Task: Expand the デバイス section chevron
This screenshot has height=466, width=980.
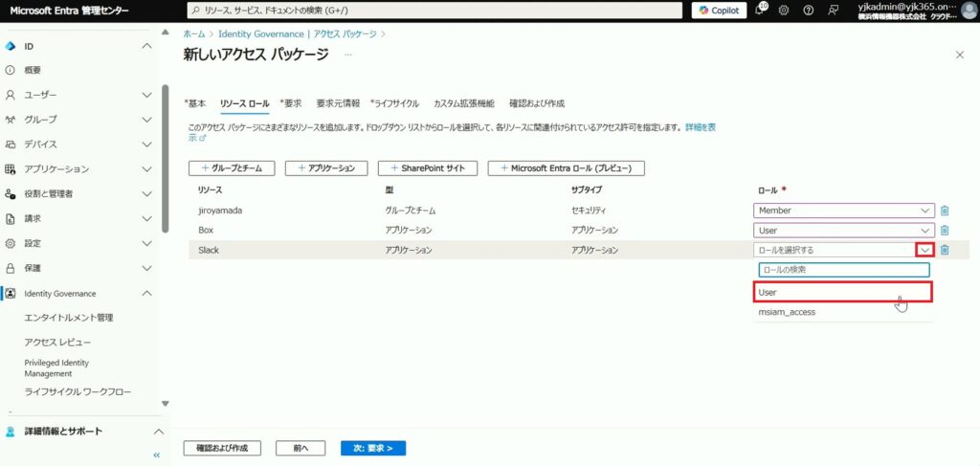Action: [146, 144]
